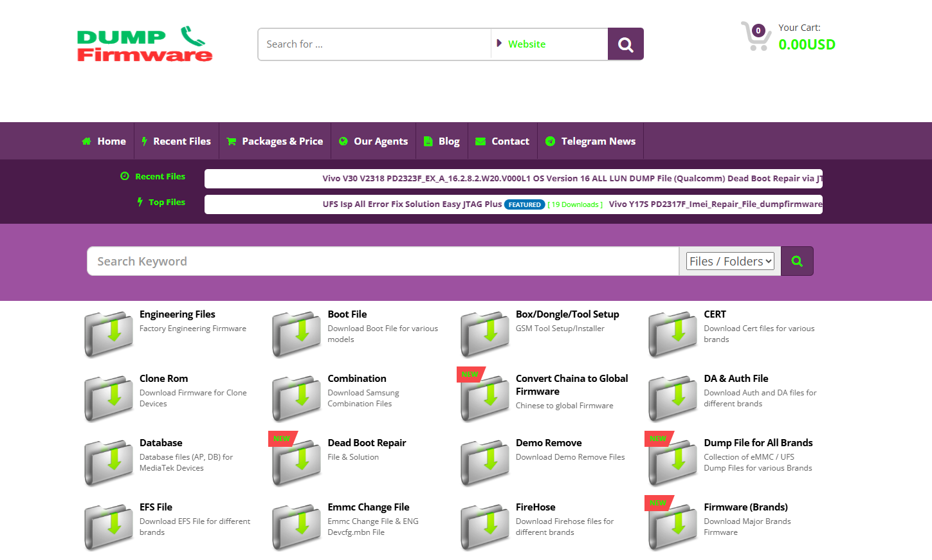This screenshot has height=560, width=932.
Task: Go to Home menu item
Action: (104, 141)
